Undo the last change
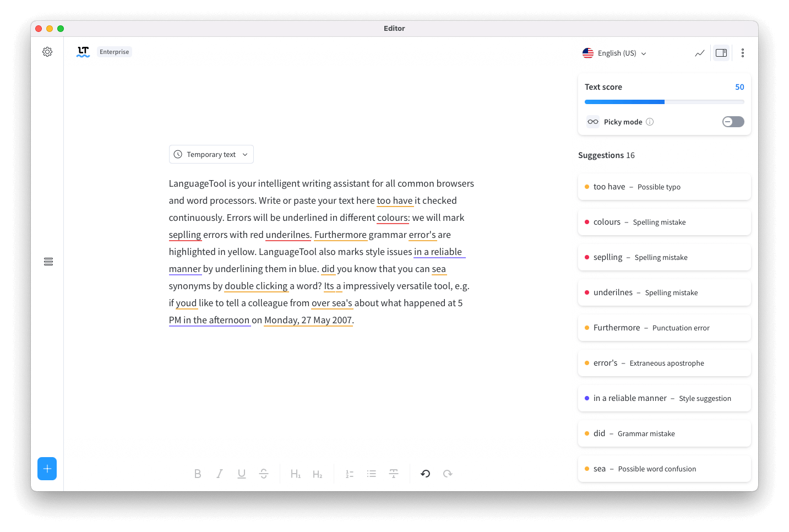This screenshot has width=789, height=532. tap(426, 474)
